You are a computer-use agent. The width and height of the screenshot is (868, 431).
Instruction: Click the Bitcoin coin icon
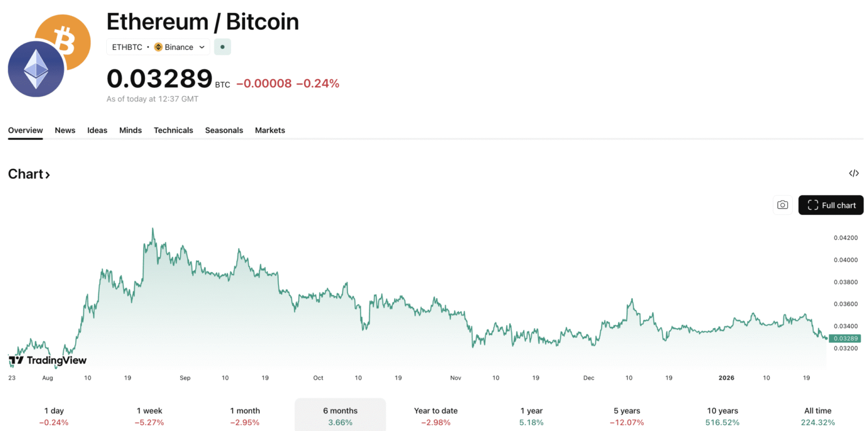tap(64, 41)
